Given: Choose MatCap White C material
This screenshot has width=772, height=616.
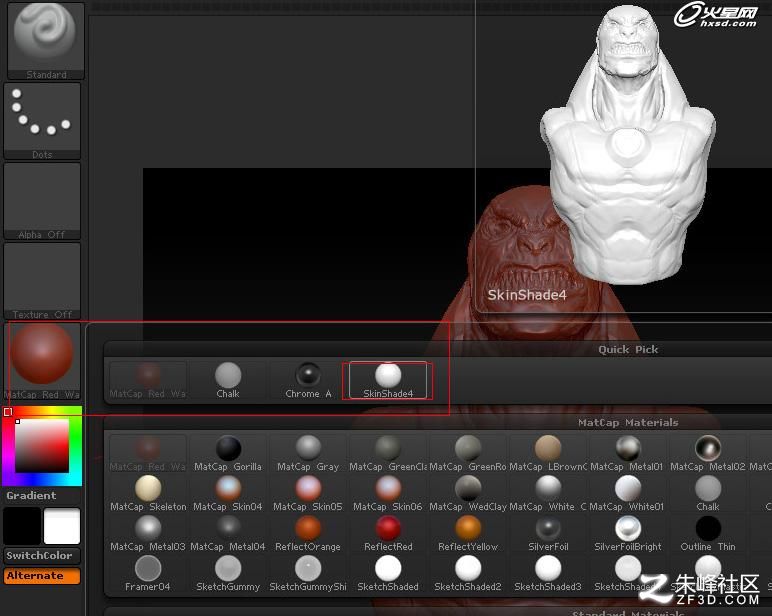Looking at the screenshot, I should [548, 493].
